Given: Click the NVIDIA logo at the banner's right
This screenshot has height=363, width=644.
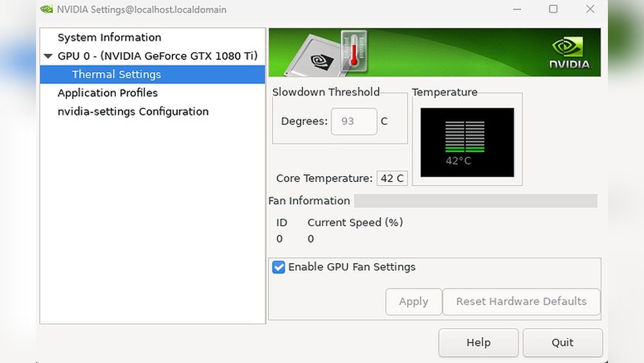Looking at the screenshot, I should (x=569, y=52).
